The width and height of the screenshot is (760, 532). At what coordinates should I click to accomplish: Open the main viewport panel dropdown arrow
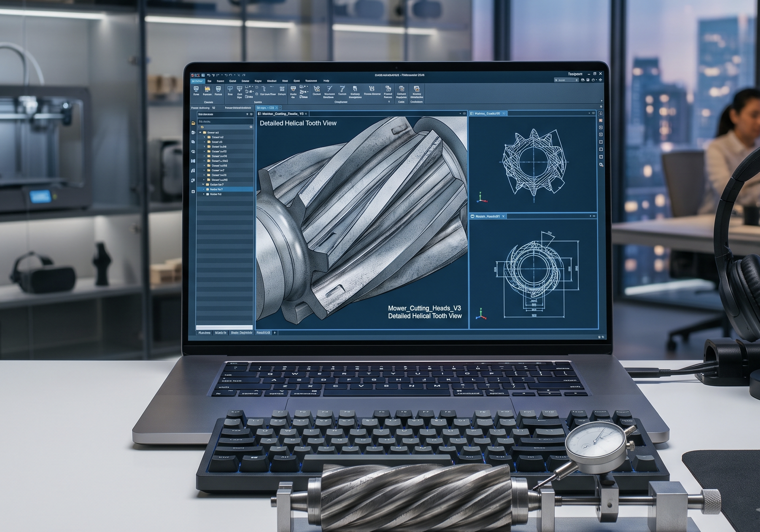(460, 114)
